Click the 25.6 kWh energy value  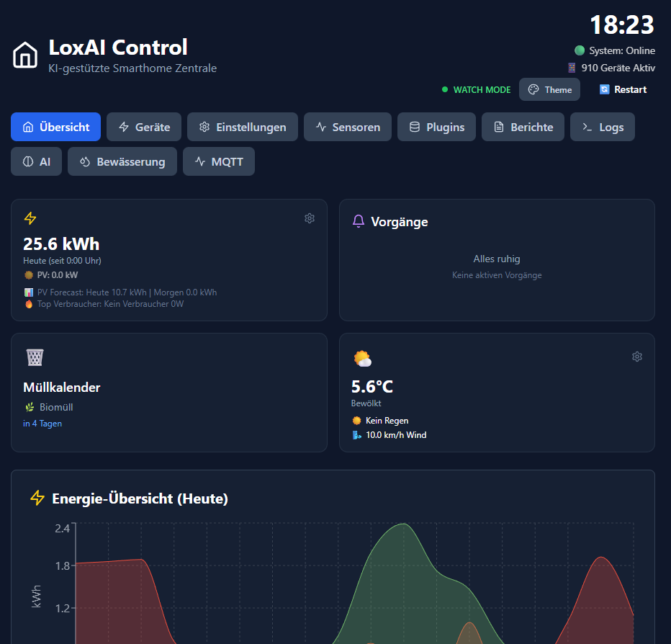(x=61, y=243)
